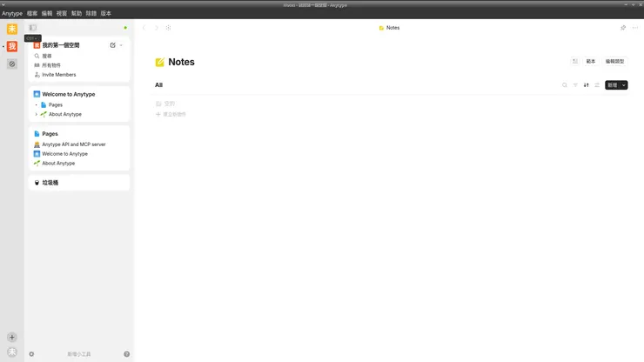Open the 我的第一個空間 space header
Screen dimensions: 644x362
tap(61, 45)
